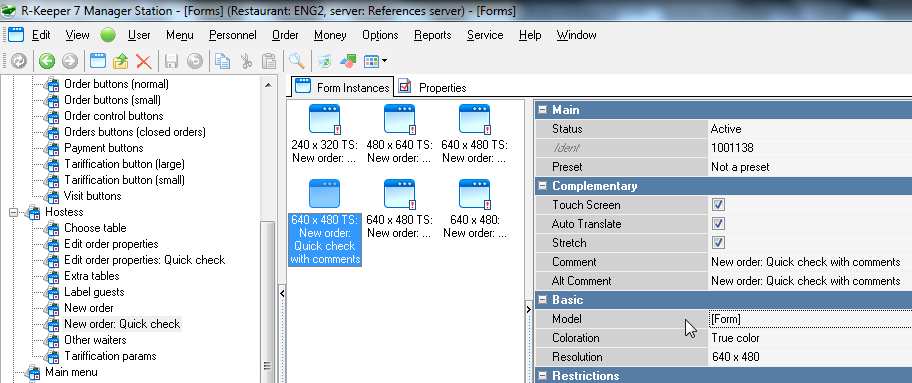The image size is (912, 383).
Task: Toggle the Touch Screen checkbox
Action: tap(718, 205)
